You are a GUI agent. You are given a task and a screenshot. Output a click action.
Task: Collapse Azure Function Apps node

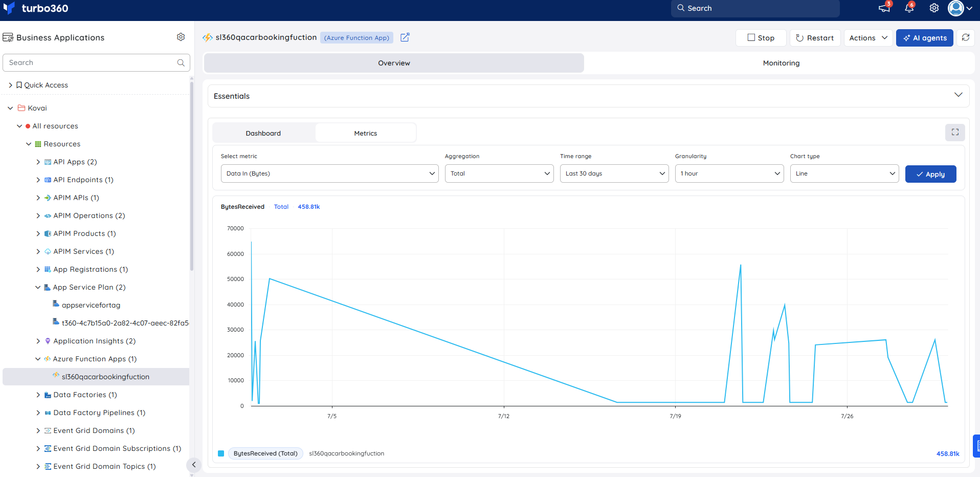[37, 359]
